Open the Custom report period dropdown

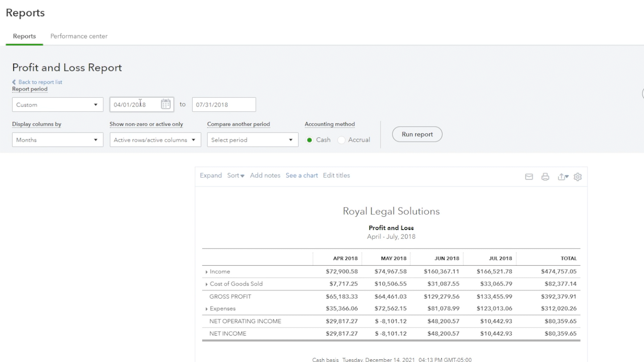pos(58,105)
